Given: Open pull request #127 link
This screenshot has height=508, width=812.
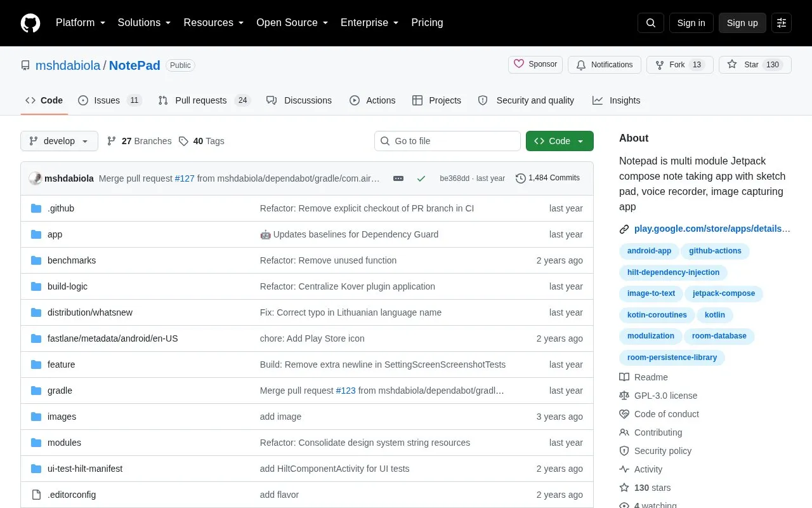Looking at the screenshot, I should click(185, 178).
